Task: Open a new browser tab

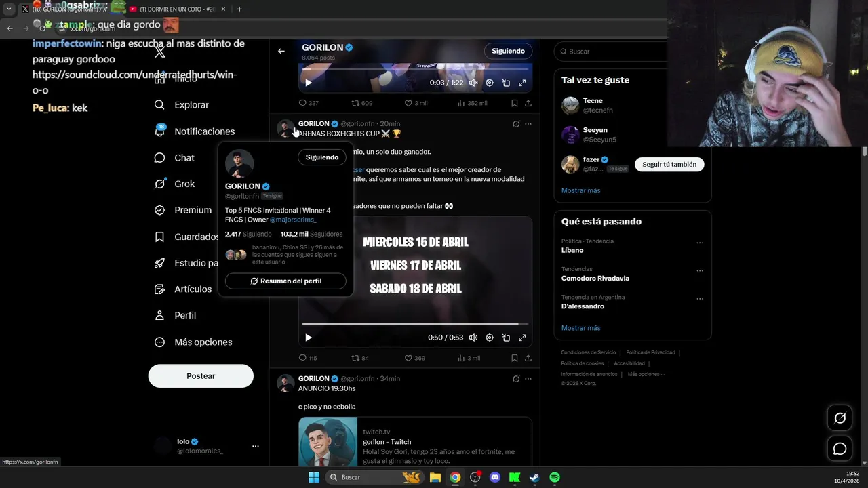Action: click(239, 9)
